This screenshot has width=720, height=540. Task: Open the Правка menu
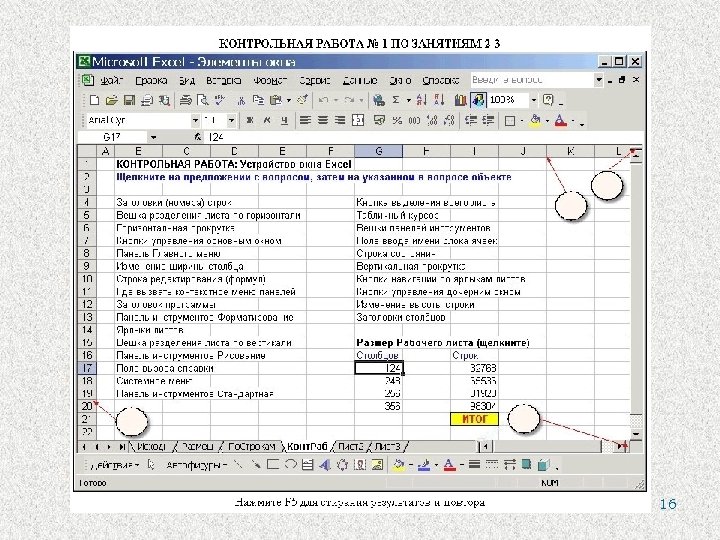point(151,80)
